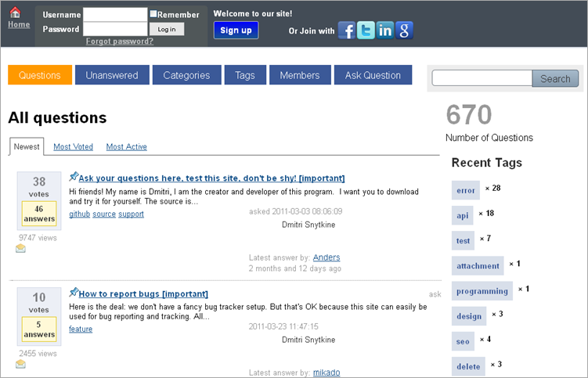Click the Sign up button
Screen dimensions: 588x378
(x=236, y=31)
